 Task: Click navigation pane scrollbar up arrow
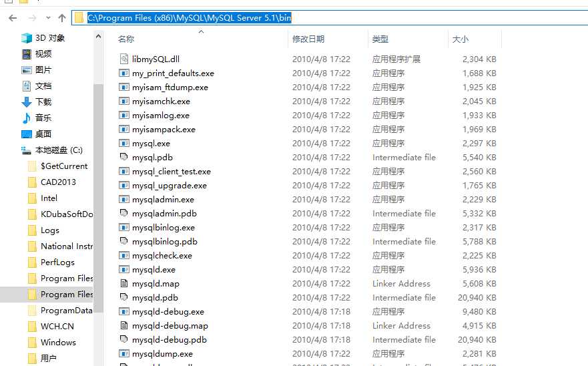pos(98,37)
